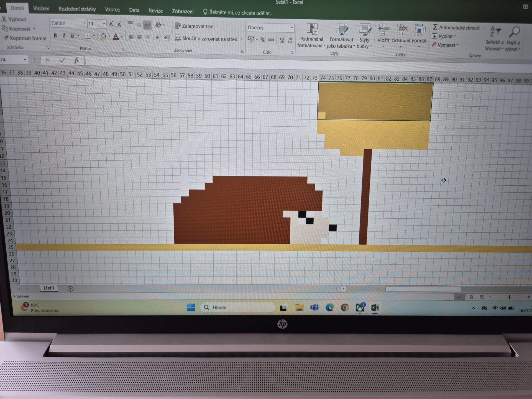Click Kopírovat copy command

[x=16, y=29]
